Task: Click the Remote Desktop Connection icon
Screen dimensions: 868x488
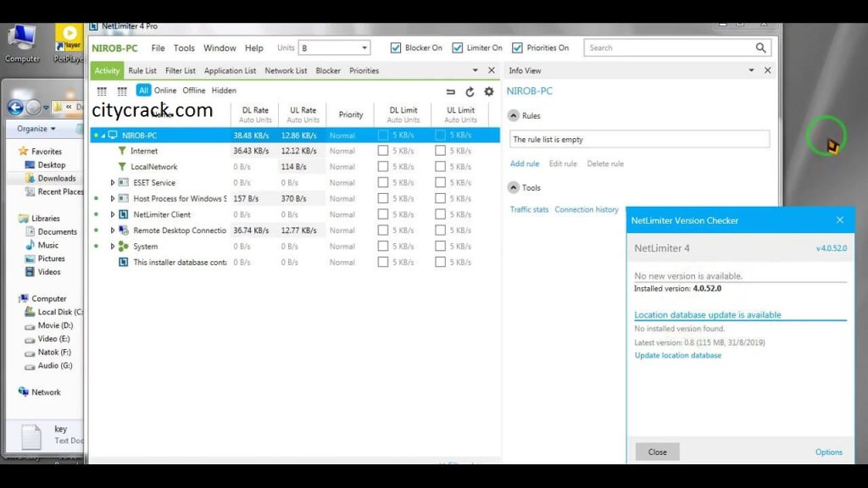Action: pos(124,230)
